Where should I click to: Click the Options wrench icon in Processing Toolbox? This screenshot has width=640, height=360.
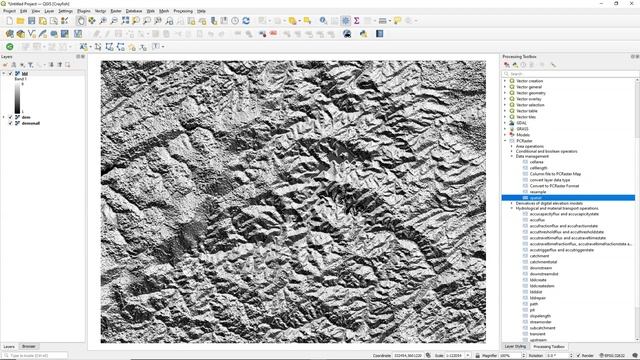pyautogui.click(x=553, y=65)
